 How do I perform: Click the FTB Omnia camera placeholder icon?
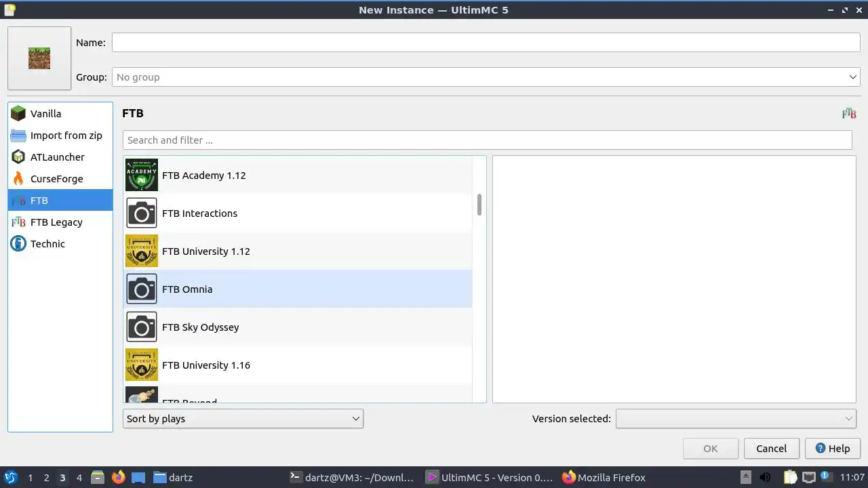point(142,289)
